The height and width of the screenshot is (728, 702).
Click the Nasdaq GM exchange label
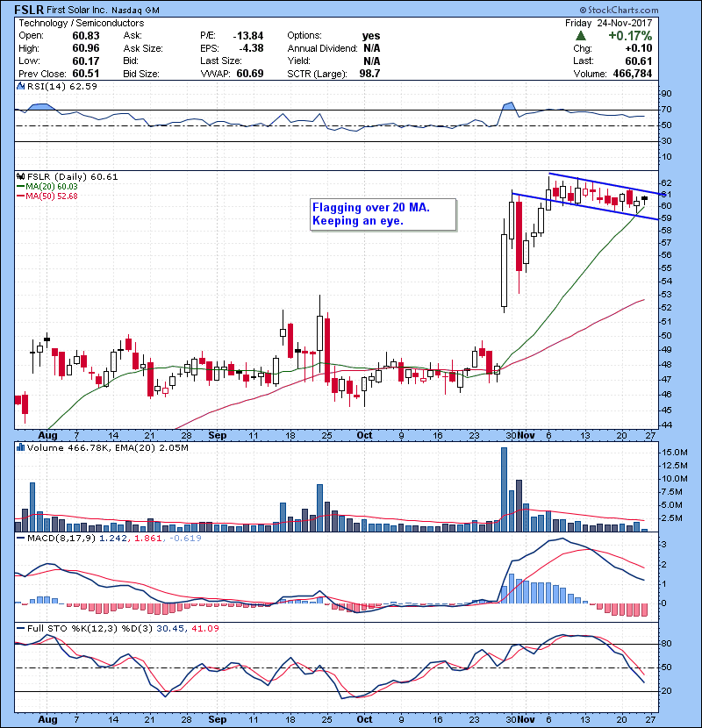[136, 11]
